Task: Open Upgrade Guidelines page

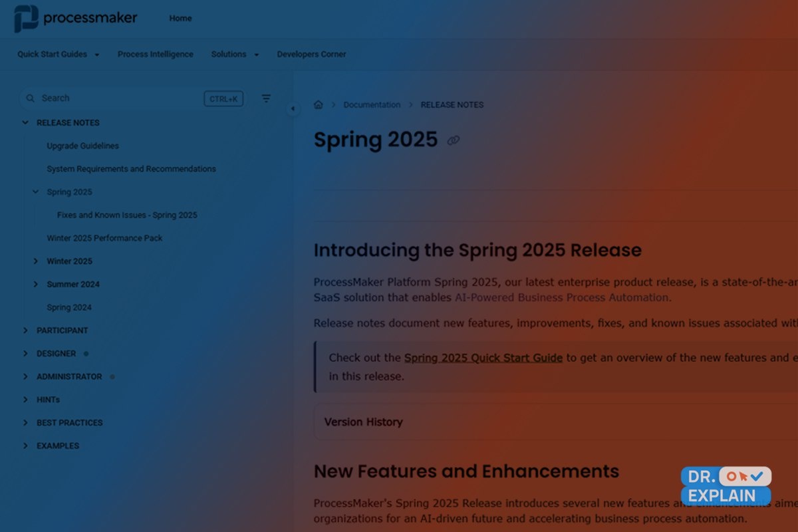Action: tap(82, 146)
